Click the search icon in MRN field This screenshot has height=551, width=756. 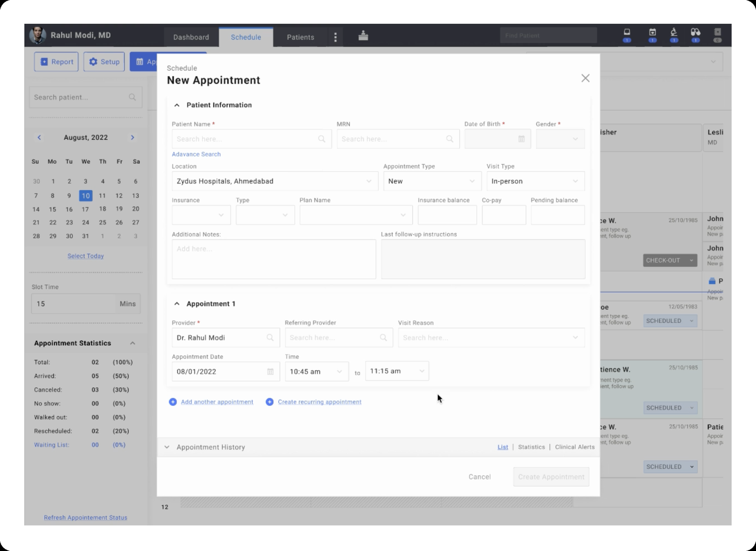click(450, 139)
